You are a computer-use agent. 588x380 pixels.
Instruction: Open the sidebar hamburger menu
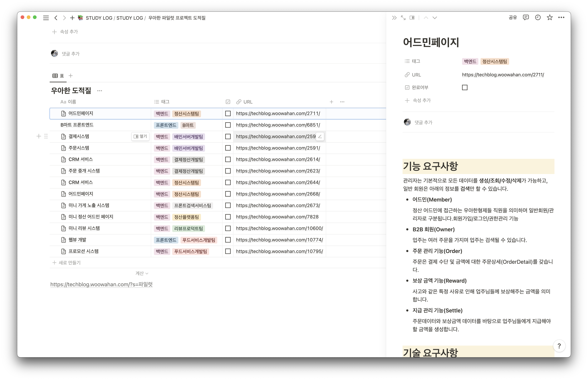pos(46,18)
